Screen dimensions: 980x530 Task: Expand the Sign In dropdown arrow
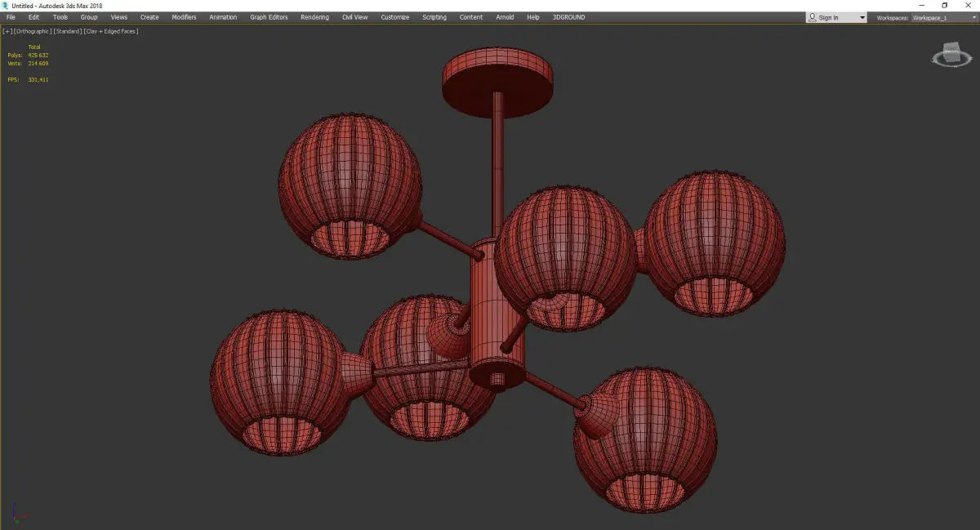pos(862,17)
